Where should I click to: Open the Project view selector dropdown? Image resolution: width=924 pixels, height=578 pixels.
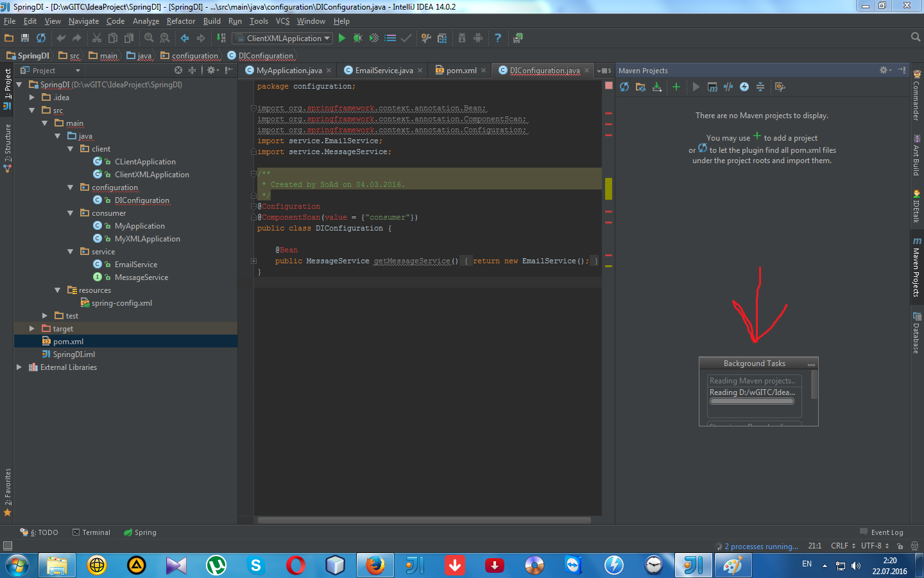coord(50,70)
